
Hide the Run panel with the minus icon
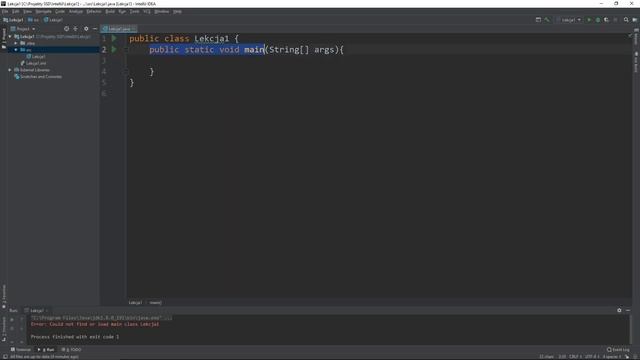coord(628,311)
